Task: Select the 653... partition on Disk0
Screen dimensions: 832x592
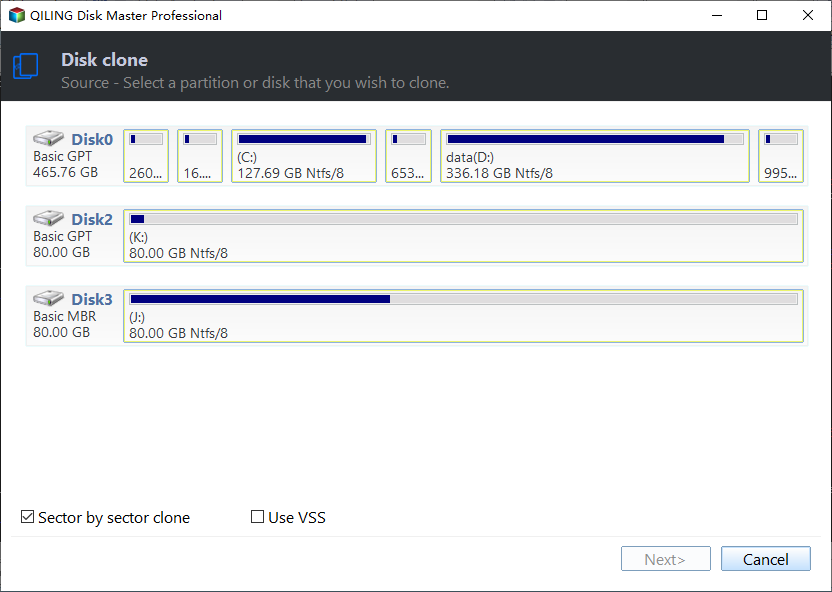Action: click(409, 156)
